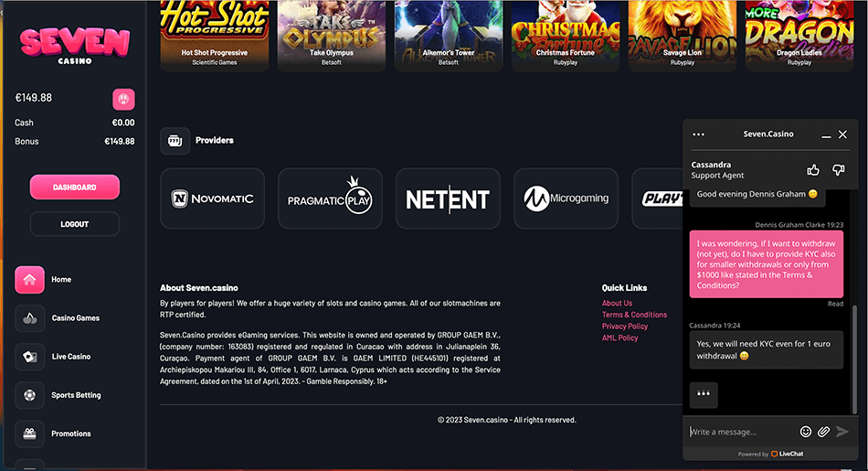Open the Sports Betting ball icon
Image resolution: width=868 pixels, height=471 pixels.
29,395
